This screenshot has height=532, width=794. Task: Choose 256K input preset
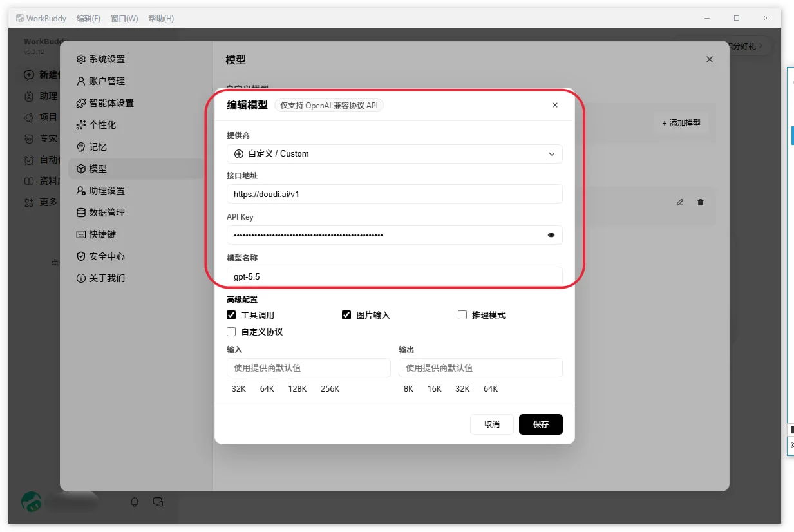[330, 389]
